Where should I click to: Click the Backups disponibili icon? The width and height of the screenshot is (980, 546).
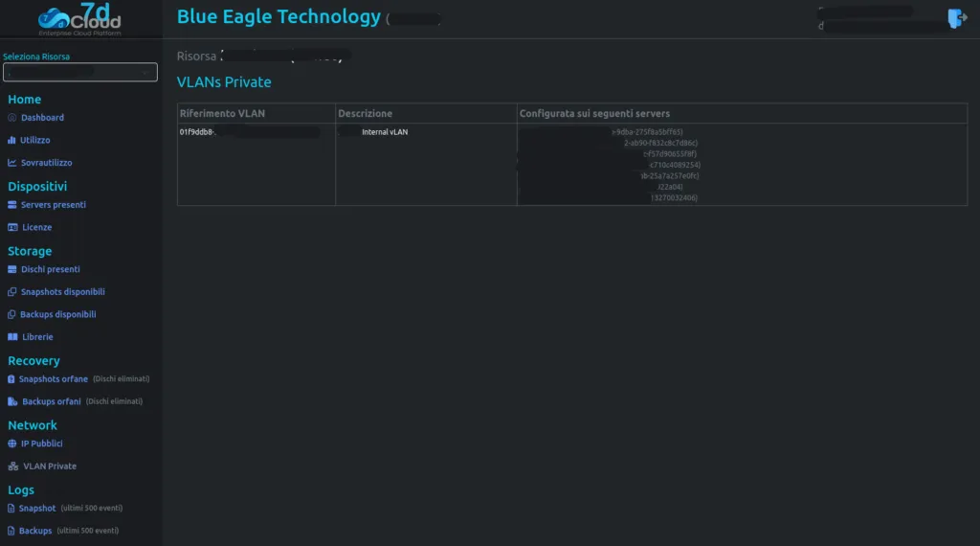11,314
